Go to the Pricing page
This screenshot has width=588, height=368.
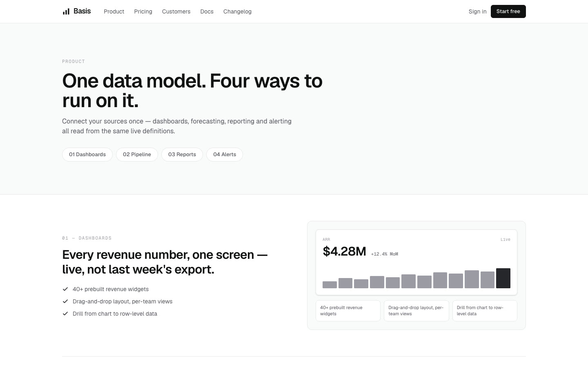143,11
